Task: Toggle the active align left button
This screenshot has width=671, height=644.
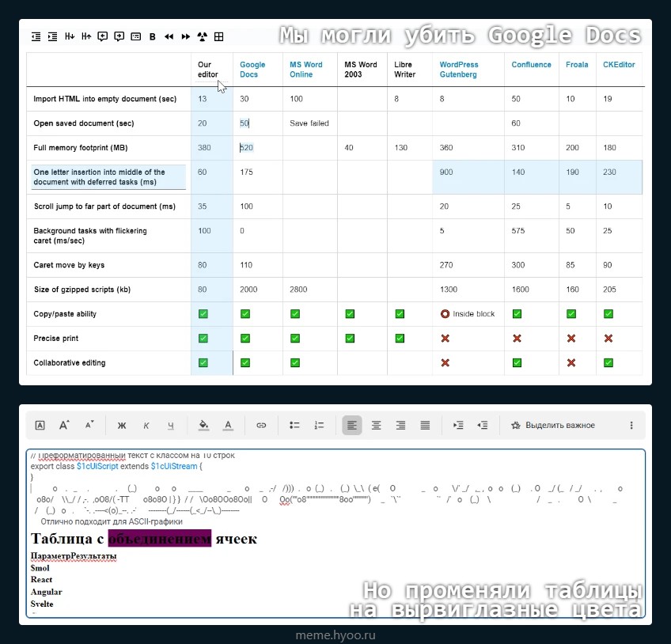Action: pos(352,426)
